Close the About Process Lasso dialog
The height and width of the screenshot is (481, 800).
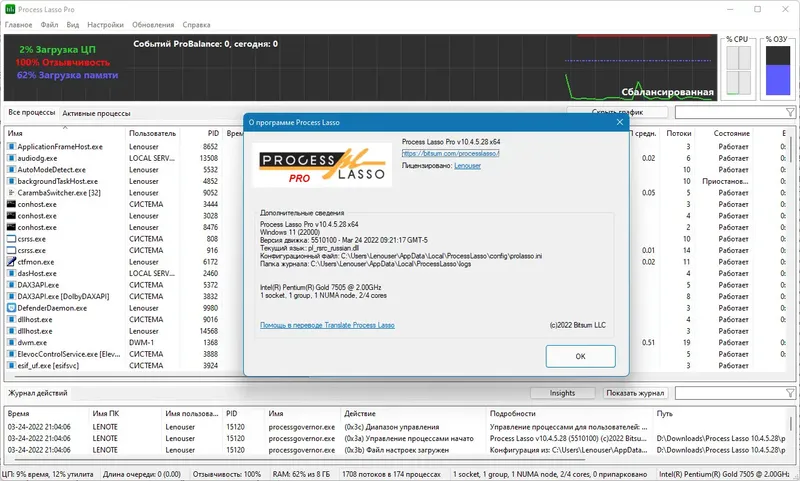[x=619, y=122]
